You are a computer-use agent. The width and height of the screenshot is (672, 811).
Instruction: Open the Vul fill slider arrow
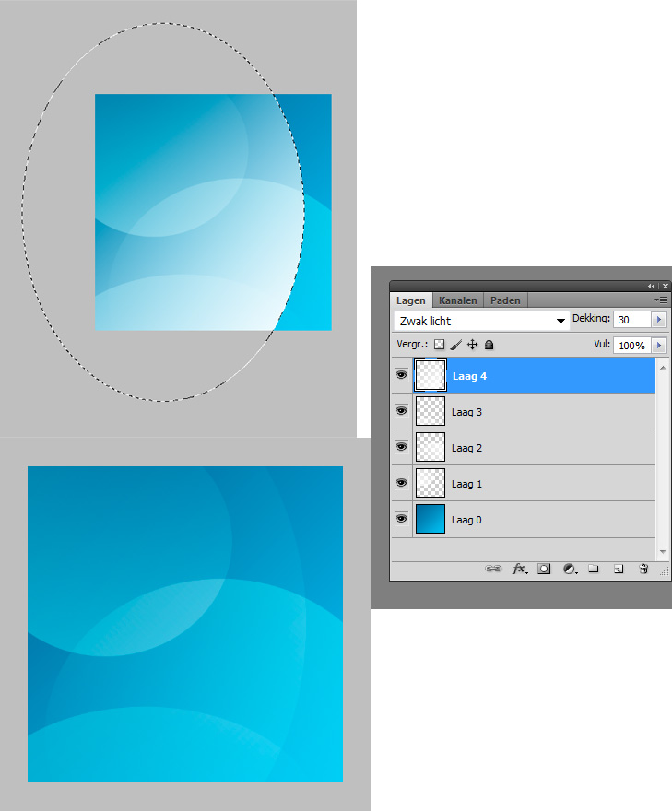658,345
